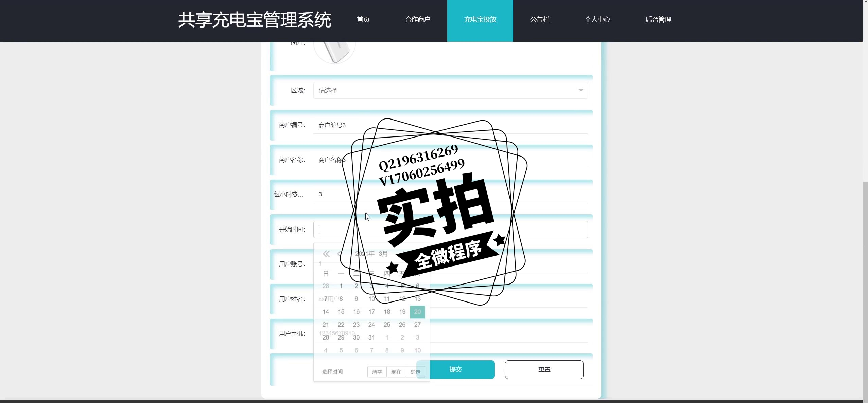This screenshot has height=403, width=868.
Task: Open the 公告栏 navigation tab
Action: tap(540, 20)
